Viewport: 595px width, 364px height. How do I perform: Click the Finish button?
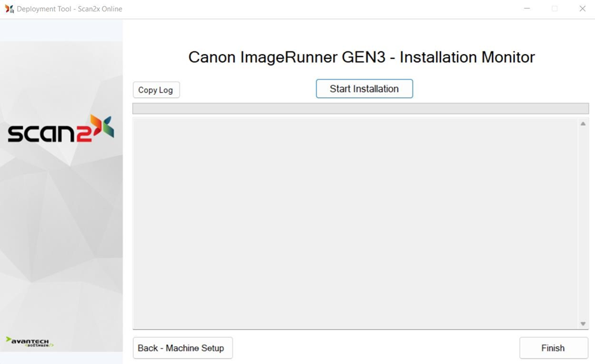pyautogui.click(x=553, y=348)
